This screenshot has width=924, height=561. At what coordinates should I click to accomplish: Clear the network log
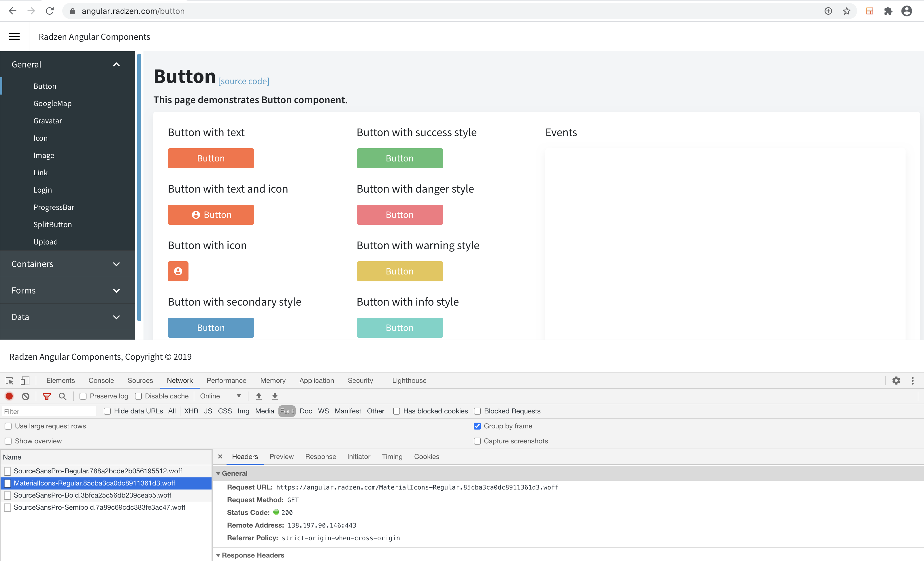(x=25, y=396)
